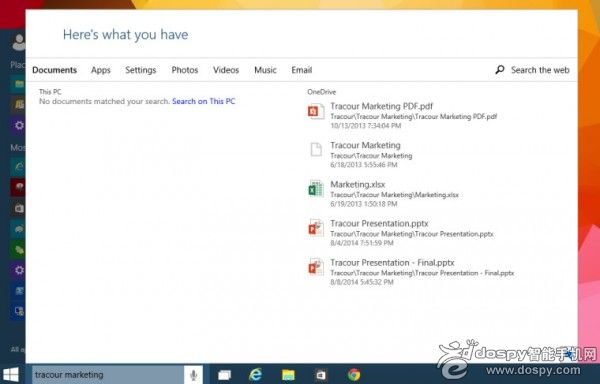600x384 pixels.
Task: Switch to the Documents tab
Action: [x=54, y=70]
